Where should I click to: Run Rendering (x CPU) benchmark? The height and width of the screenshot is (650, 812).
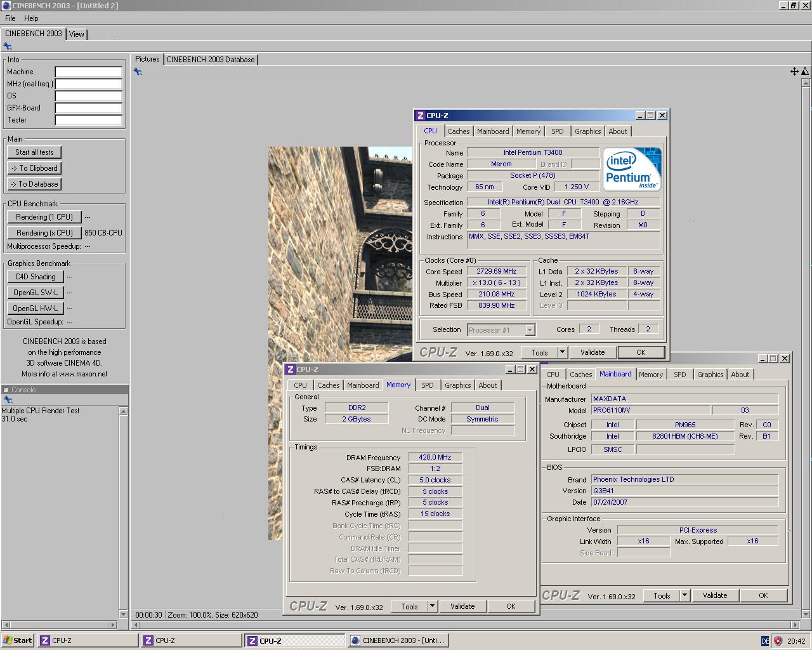(44, 233)
